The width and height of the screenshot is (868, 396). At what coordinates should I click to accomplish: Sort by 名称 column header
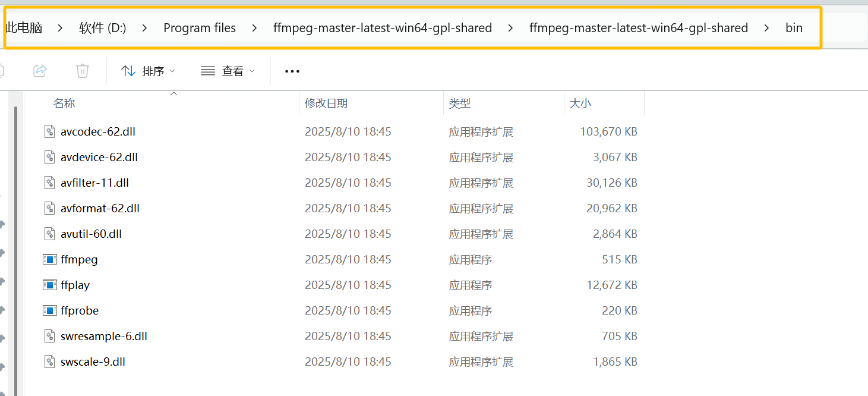(64, 103)
